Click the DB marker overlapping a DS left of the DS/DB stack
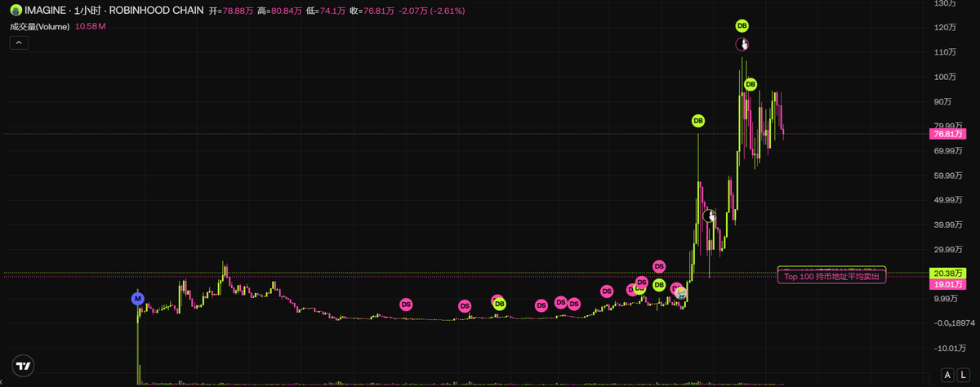 click(639, 291)
